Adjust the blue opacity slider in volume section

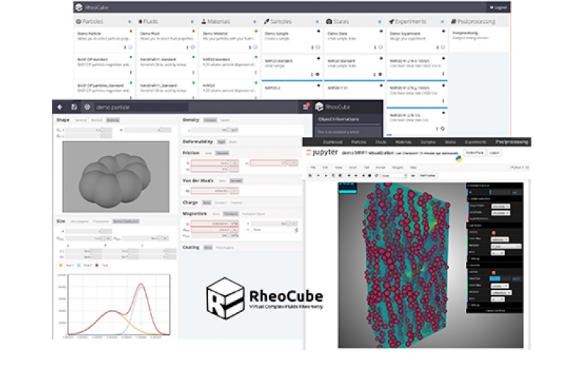[501, 279]
